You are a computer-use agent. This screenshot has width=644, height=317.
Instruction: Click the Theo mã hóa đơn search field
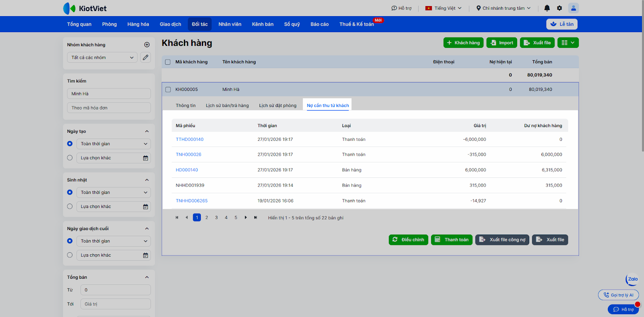[109, 108]
